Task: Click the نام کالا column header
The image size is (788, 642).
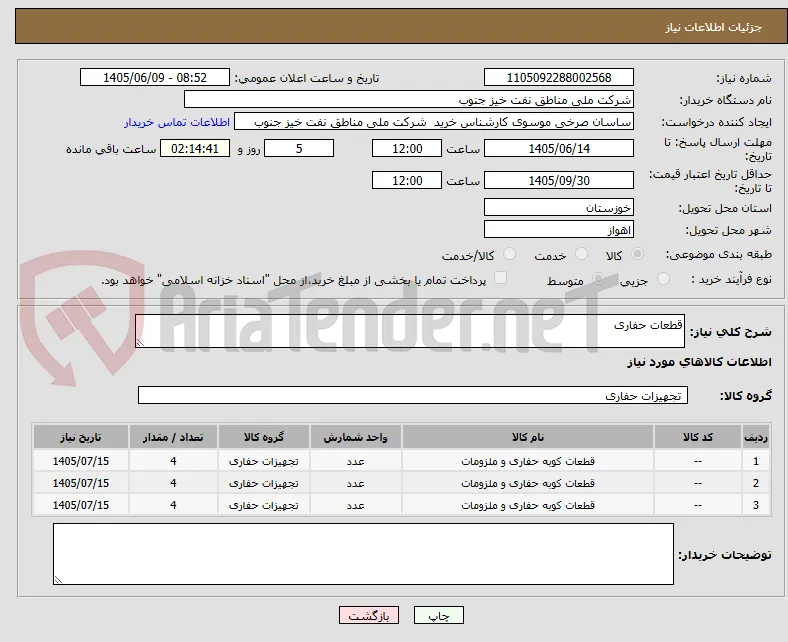Action: pyautogui.click(x=528, y=437)
